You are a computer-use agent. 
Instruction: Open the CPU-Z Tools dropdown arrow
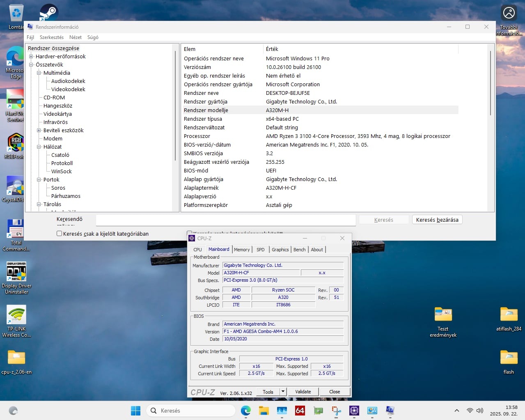[x=283, y=392]
